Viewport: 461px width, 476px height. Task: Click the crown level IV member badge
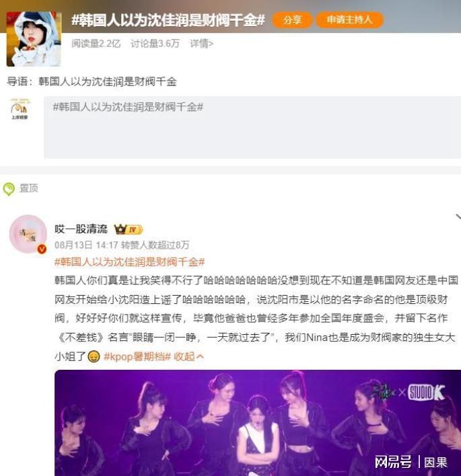point(128,229)
